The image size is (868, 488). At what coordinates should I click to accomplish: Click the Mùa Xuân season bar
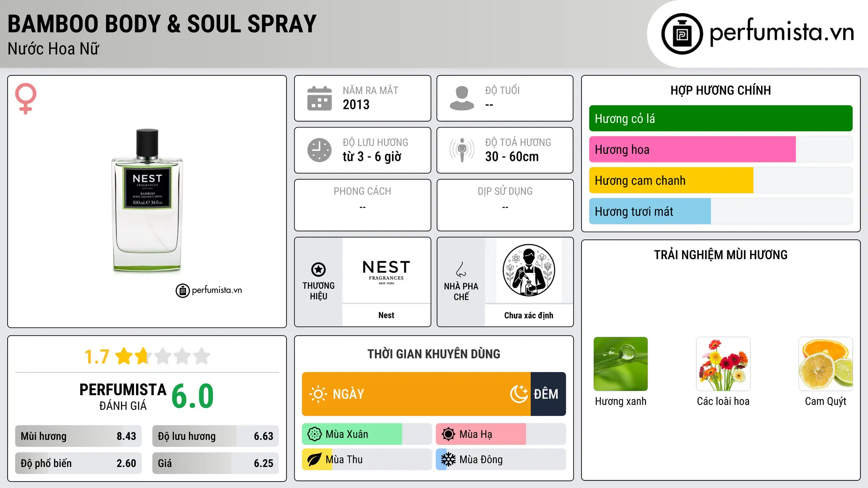pyautogui.click(x=367, y=434)
